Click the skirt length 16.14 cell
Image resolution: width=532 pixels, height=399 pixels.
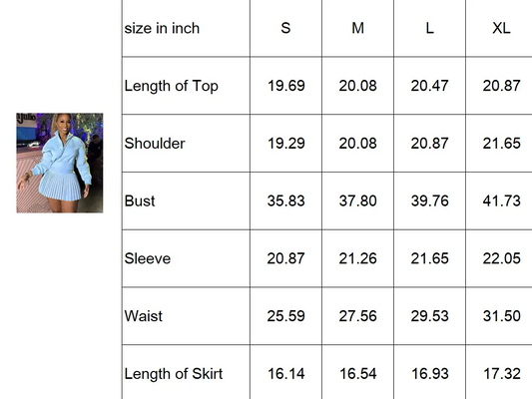click(285, 373)
